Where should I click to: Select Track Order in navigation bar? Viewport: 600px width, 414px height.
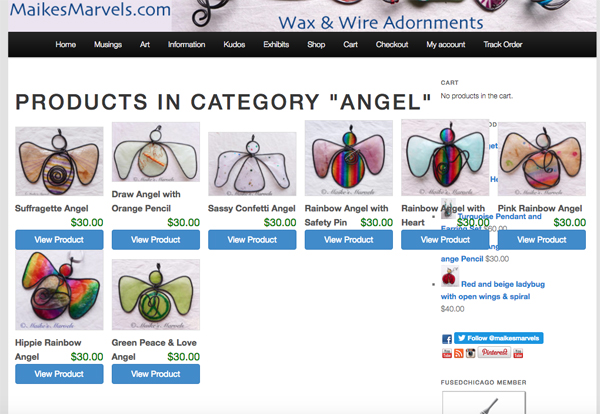(503, 45)
